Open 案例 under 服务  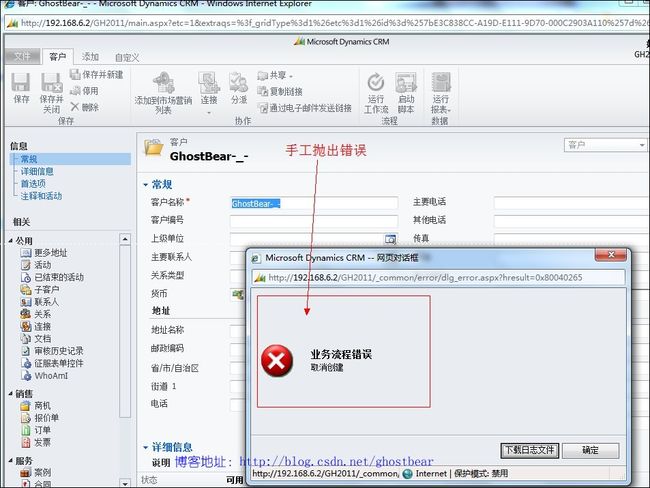[36, 472]
